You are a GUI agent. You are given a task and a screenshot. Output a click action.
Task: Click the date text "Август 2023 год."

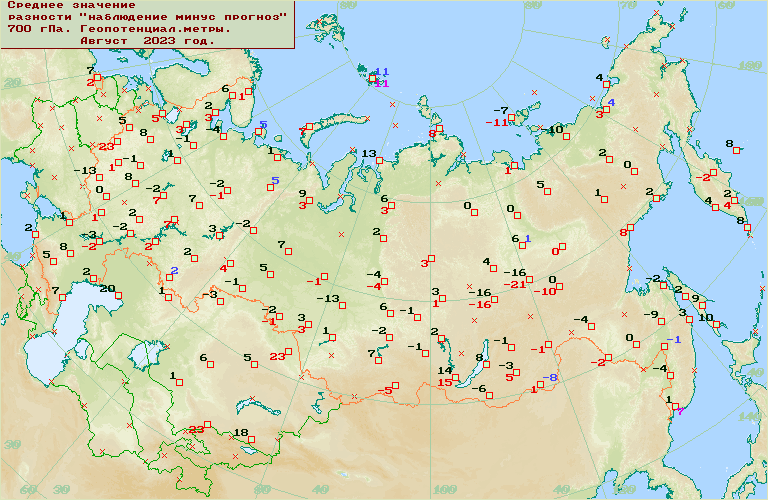click(x=147, y=41)
